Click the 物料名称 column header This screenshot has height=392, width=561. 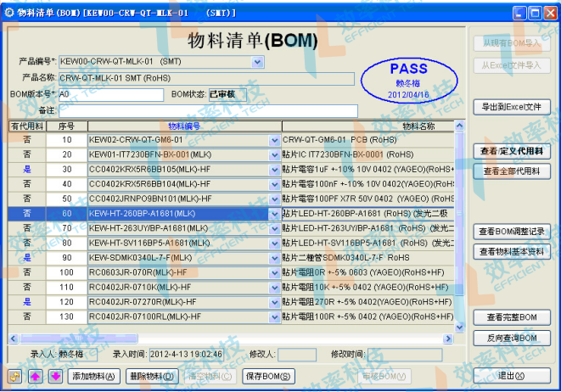click(x=418, y=126)
